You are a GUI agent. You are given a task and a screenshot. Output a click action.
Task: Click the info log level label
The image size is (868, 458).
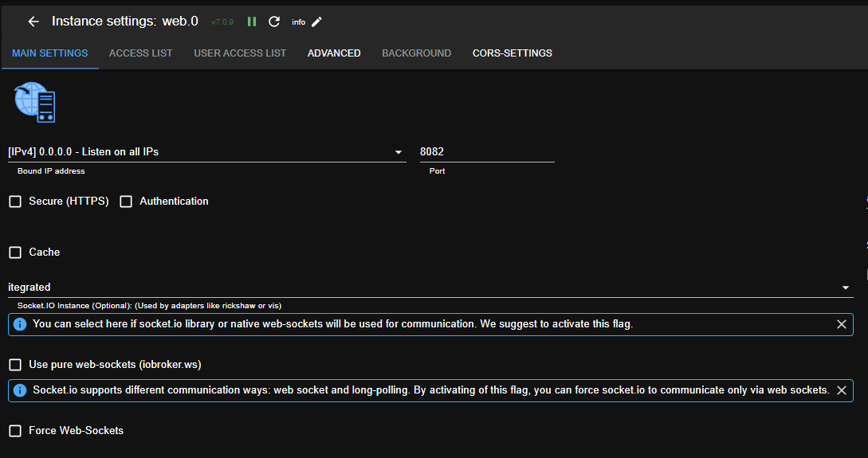[x=298, y=22]
